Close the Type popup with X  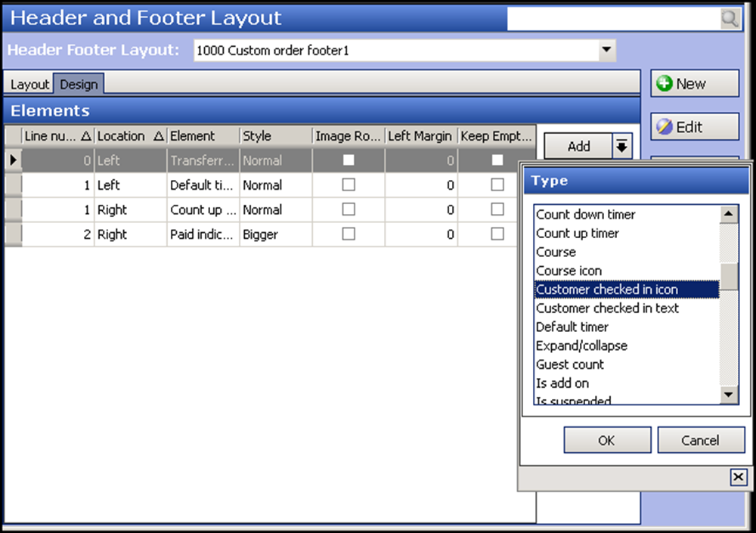738,477
